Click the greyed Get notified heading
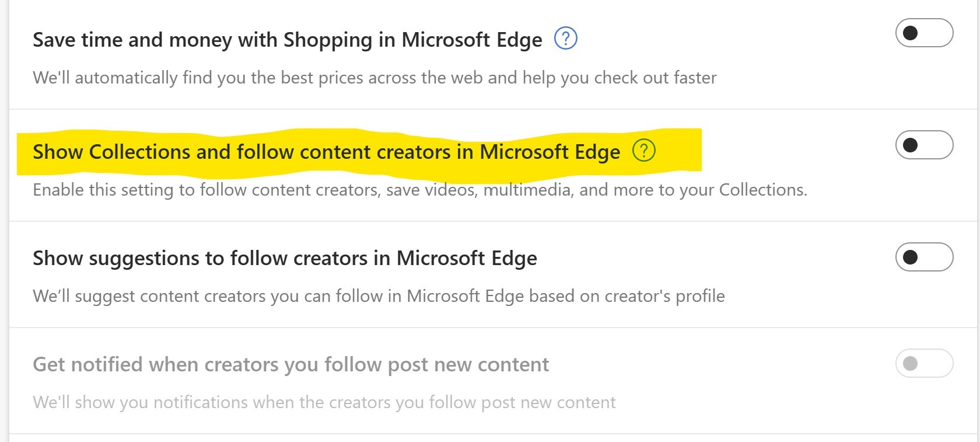The width and height of the screenshot is (980, 442). 290,364
